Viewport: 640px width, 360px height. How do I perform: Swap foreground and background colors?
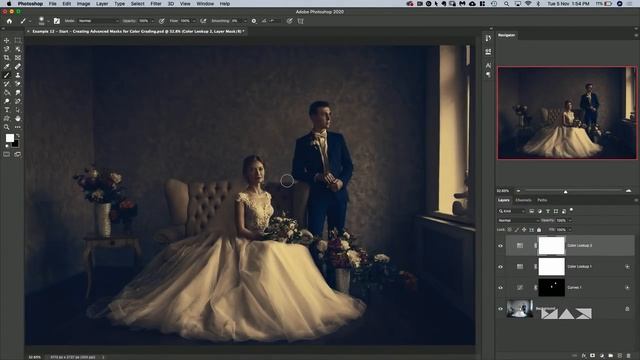click(x=18, y=136)
